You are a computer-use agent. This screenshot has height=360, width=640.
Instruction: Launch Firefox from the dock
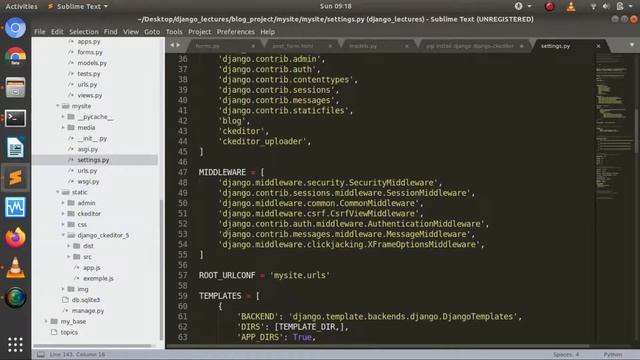click(15, 238)
